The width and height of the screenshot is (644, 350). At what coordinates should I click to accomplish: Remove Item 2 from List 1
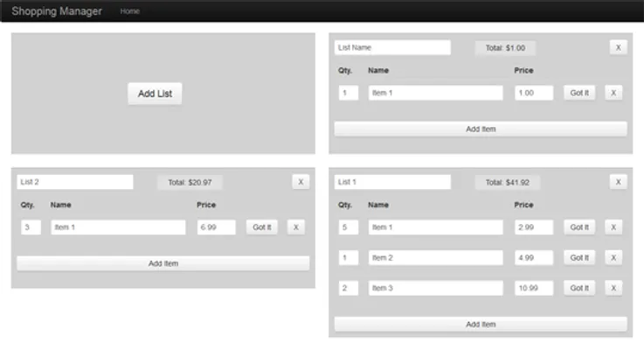point(613,257)
